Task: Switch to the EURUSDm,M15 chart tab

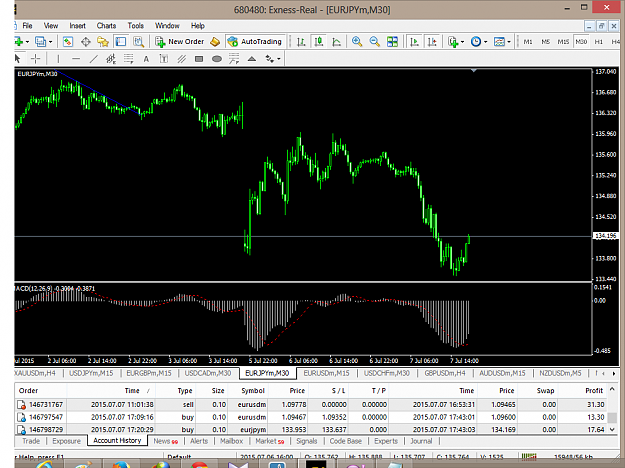Action: pos(326,373)
